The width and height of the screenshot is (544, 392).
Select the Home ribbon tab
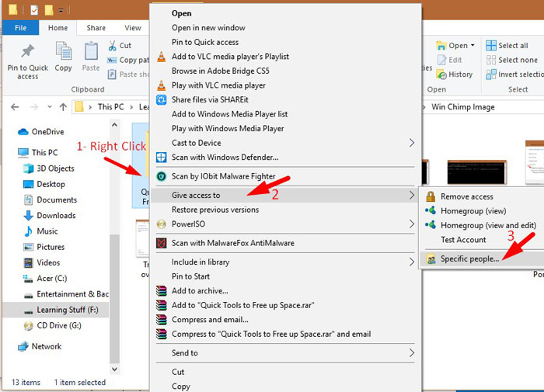click(x=58, y=28)
